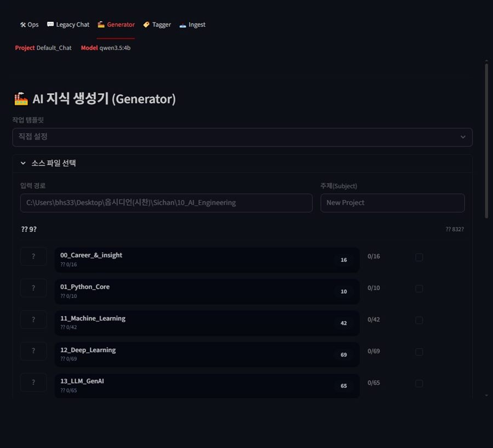Click the Generator tab's factory icon

tap(101, 25)
